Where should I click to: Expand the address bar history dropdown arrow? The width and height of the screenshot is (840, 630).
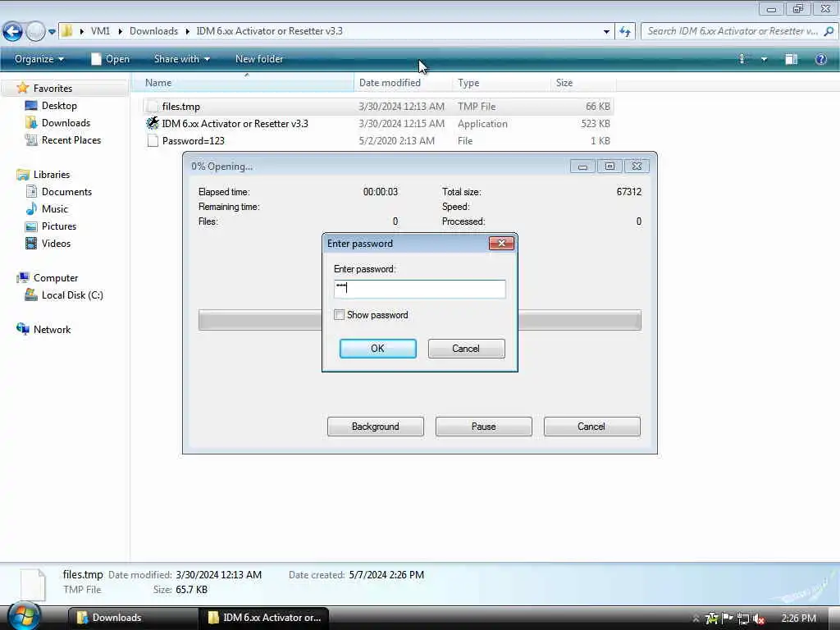[606, 32]
